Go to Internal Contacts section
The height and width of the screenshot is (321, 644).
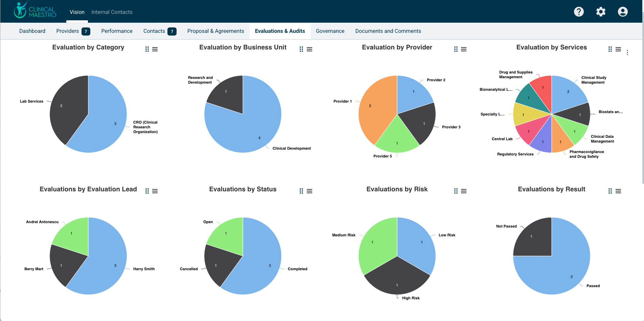point(112,12)
